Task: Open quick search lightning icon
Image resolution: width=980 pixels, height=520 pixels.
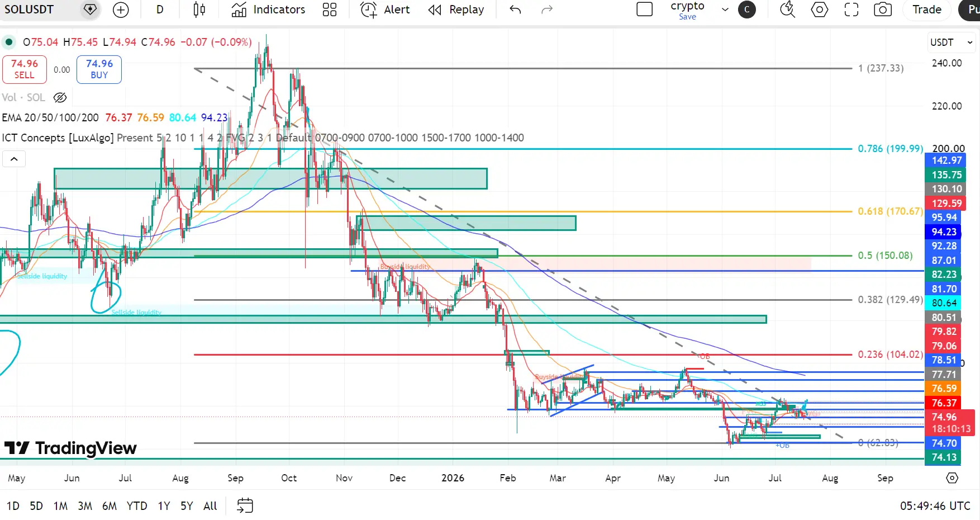Action: (x=787, y=10)
